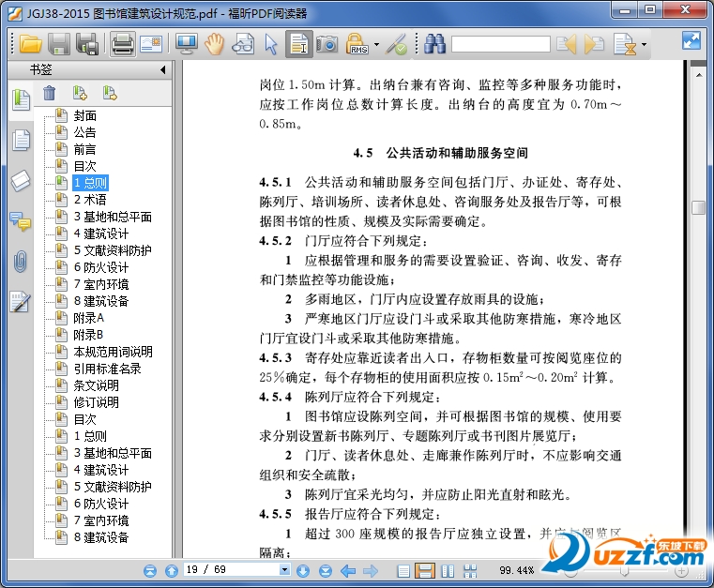Viewport: 714px width, 588px height.
Task: Click the add new bookmark icon
Action: 80,93
